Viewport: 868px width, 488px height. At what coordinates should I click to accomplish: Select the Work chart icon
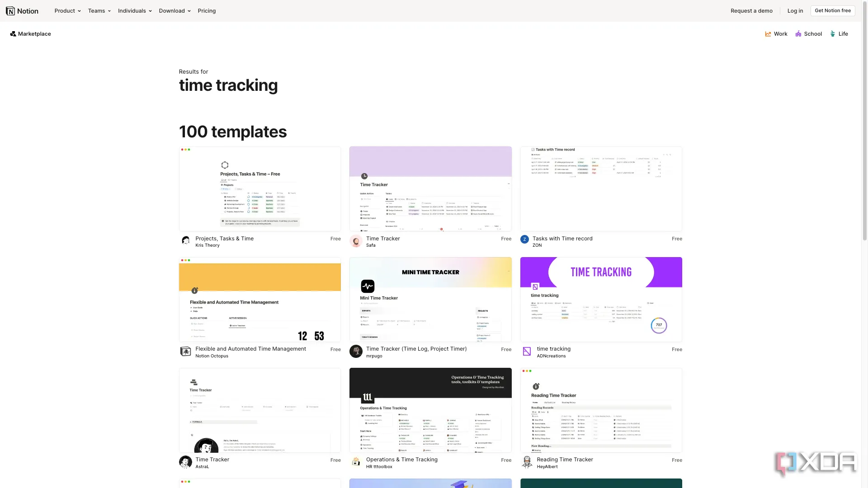(x=768, y=34)
